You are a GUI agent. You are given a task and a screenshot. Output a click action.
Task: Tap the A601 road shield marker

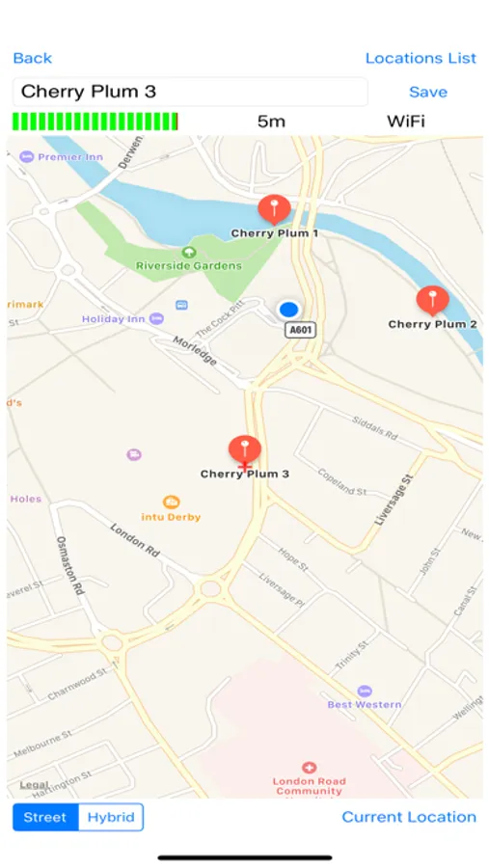301,331
